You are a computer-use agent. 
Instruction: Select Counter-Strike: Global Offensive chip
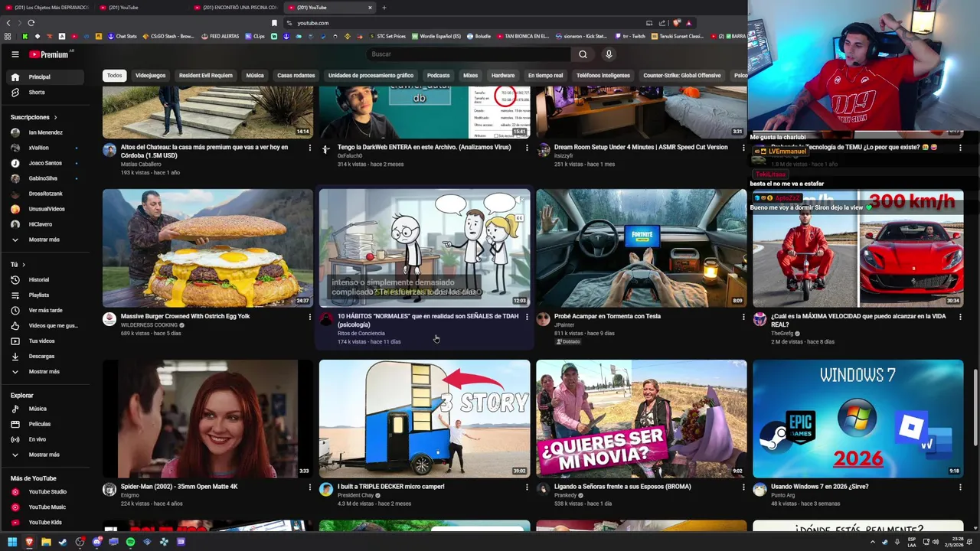[x=682, y=76]
